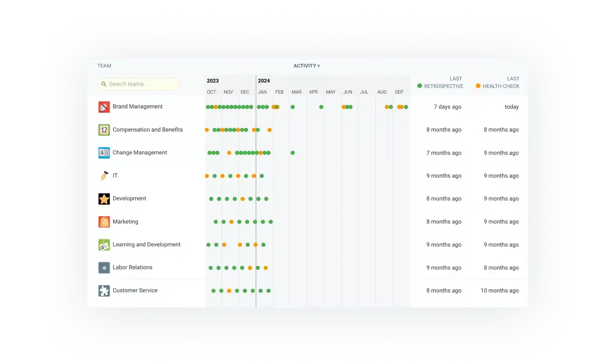Select the FEB month label

[x=279, y=92]
